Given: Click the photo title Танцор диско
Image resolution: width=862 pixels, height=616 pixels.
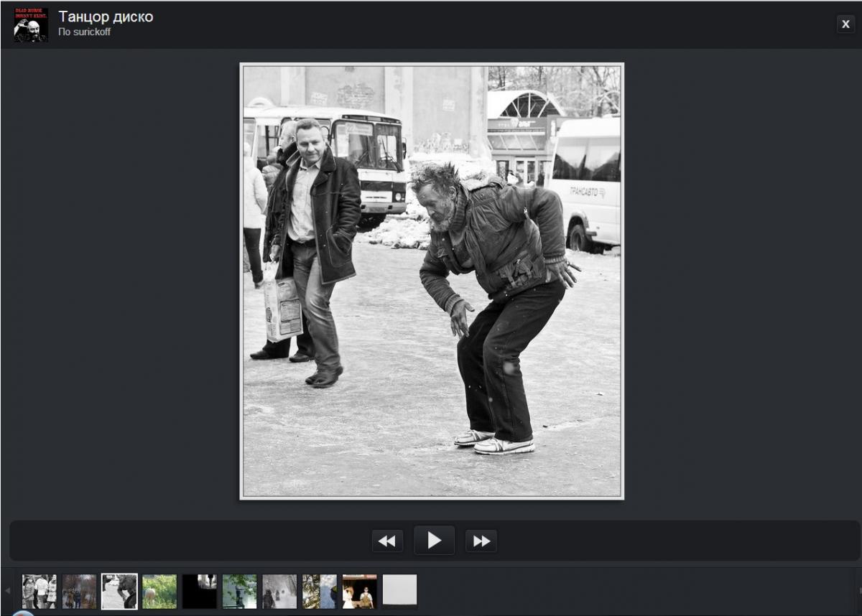Looking at the screenshot, I should click(106, 17).
